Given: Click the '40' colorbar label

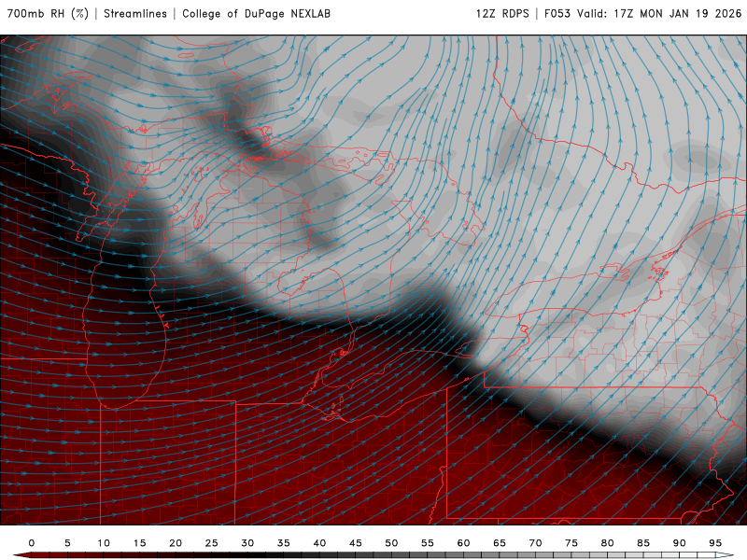Looking at the screenshot, I should click(x=319, y=543).
